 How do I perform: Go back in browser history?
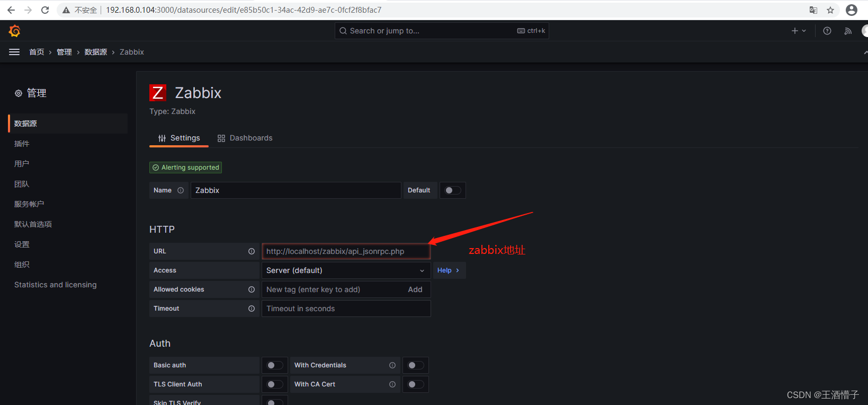tap(11, 10)
